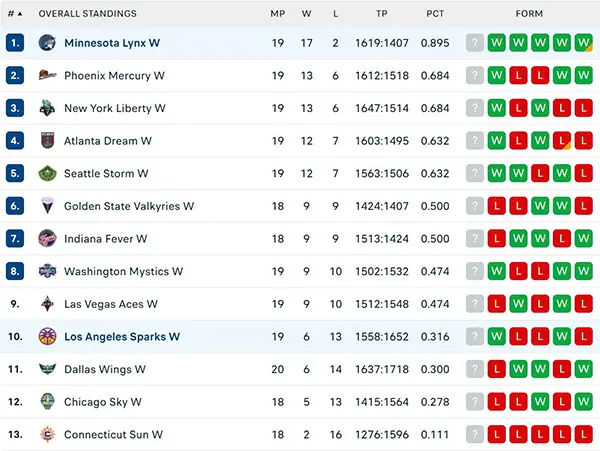Click the rank 10. for Los Angeles Sparks
The height and width of the screenshot is (451, 600).
[x=15, y=337]
